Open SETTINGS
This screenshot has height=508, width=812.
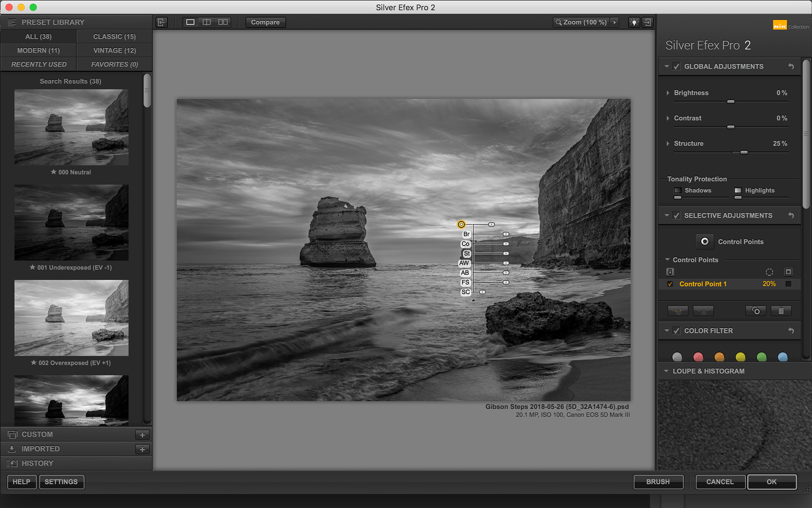click(x=61, y=482)
